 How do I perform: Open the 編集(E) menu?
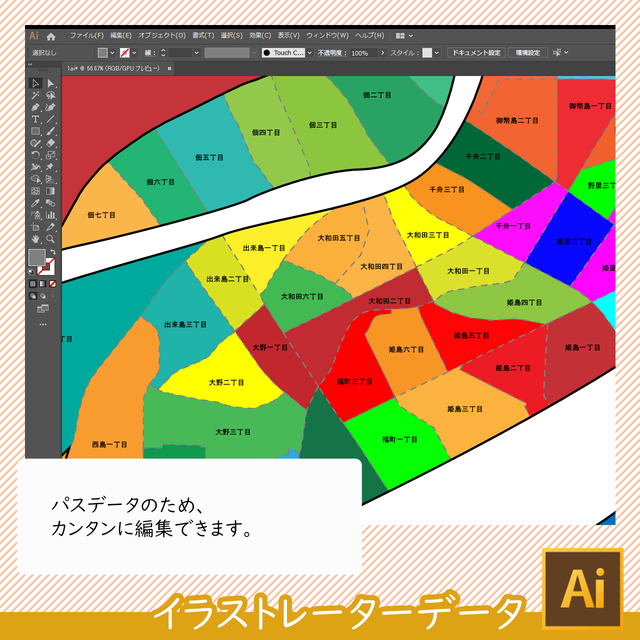coord(121,36)
